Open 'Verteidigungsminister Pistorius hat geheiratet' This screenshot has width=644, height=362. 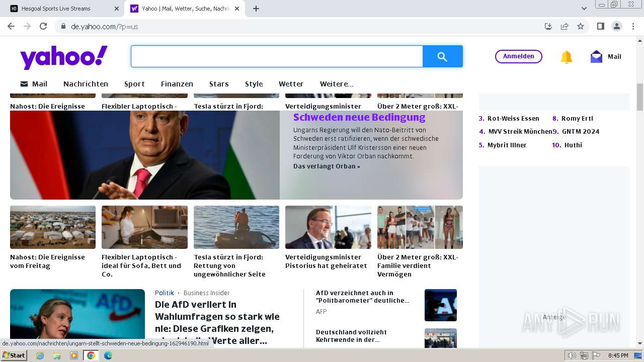tap(326, 261)
